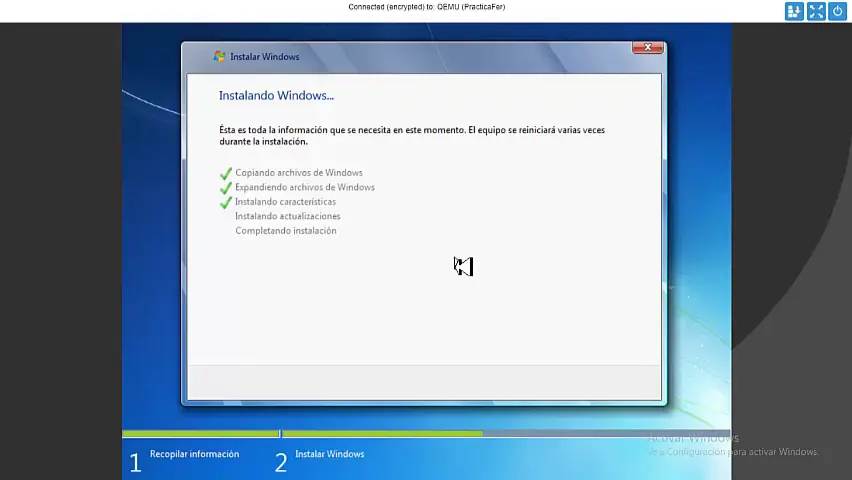Viewport: 852px width, 480px height.
Task: Click the checkmark beside Instalando características
Action: [x=225, y=203]
